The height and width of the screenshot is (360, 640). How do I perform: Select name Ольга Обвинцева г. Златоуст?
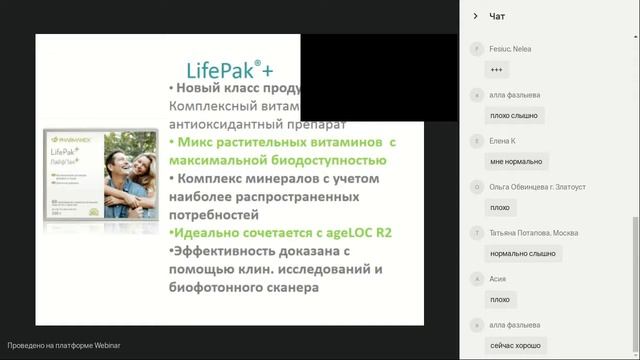pyautogui.click(x=537, y=187)
